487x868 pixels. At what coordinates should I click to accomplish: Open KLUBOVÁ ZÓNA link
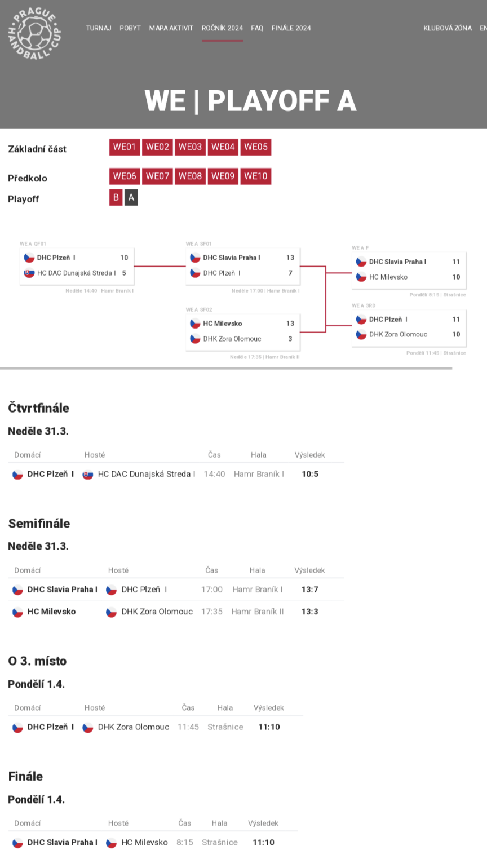click(x=448, y=28)
